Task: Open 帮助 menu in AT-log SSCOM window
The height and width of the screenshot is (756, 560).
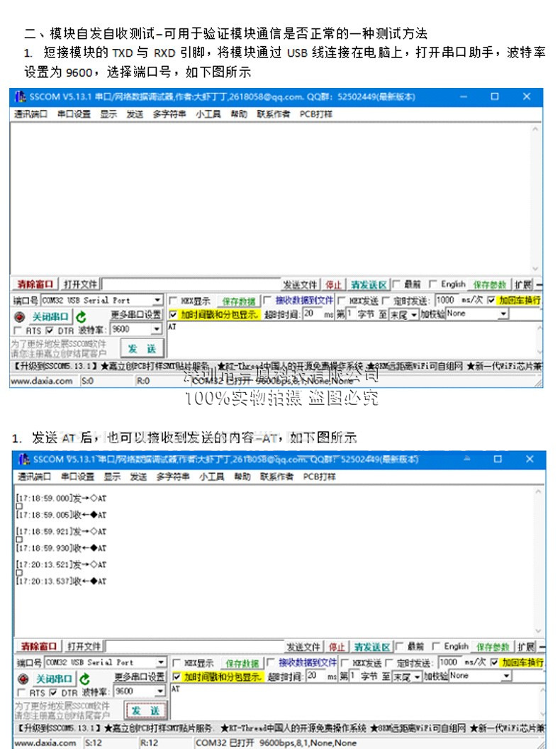Action: click(x=242, y=477)
